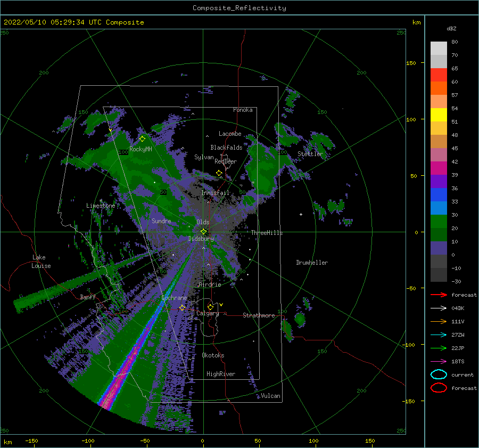
Task: Click the Airdrie city label
Action: [x=210, y=284]
